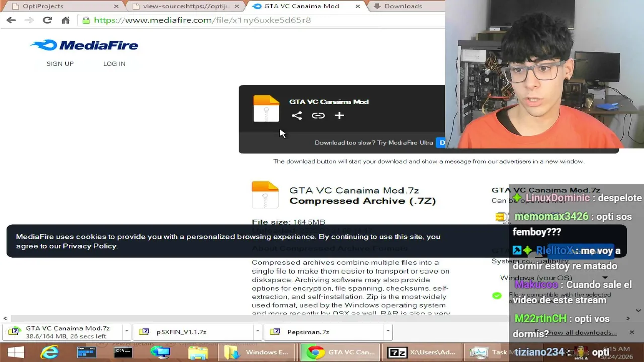644x362 pixels.
Task: Click the Compressed Archive (.7Z) heading
Action: click(362, 201)
